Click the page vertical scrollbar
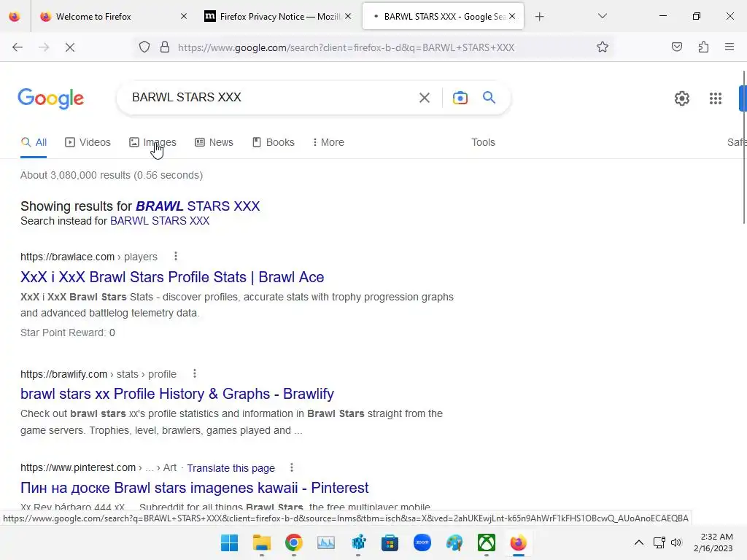 pos(743,147)
